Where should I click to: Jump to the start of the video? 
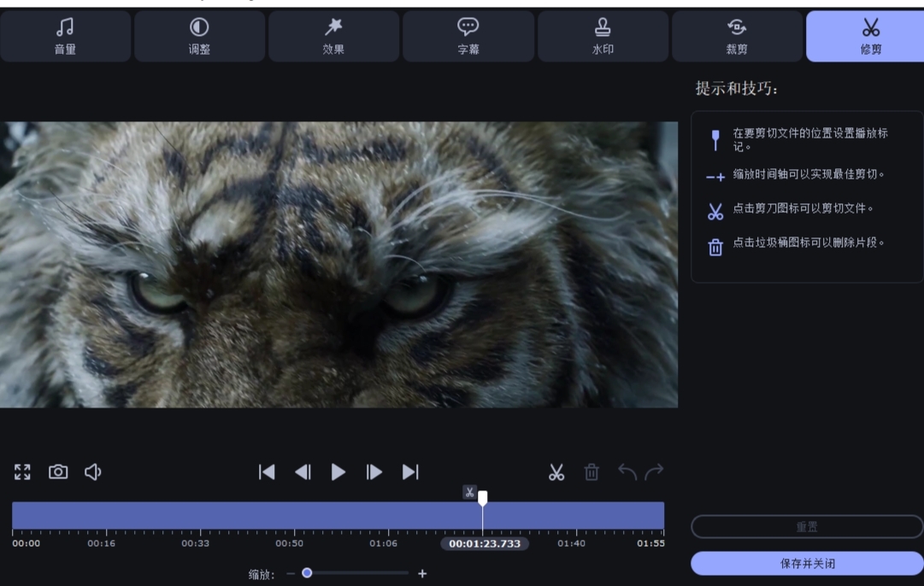(x=267, y=472)
